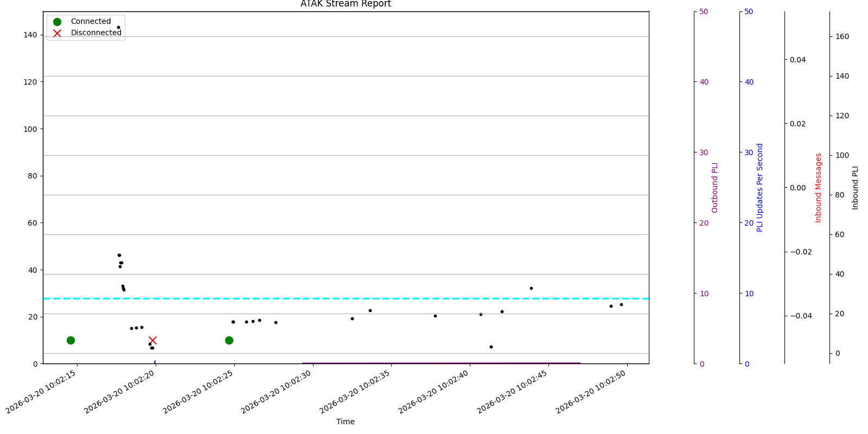Click the black "Inbound PLI" axis label
The image size is (868, 434).
[855, 188]
